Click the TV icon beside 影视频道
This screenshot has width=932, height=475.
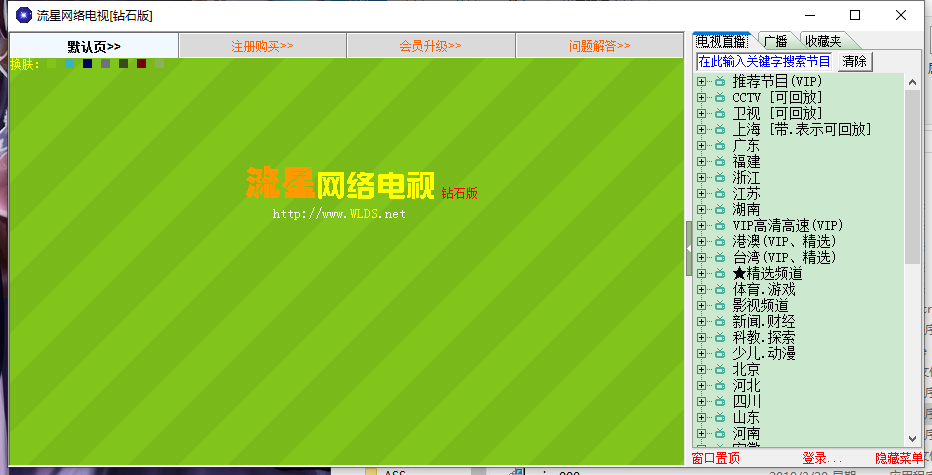click(x=720, y=306)
